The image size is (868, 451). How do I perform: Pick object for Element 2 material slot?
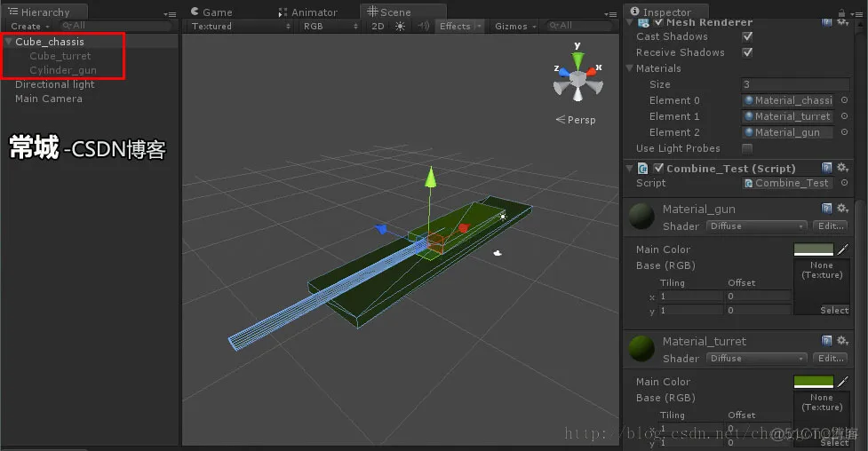(844, 132)
